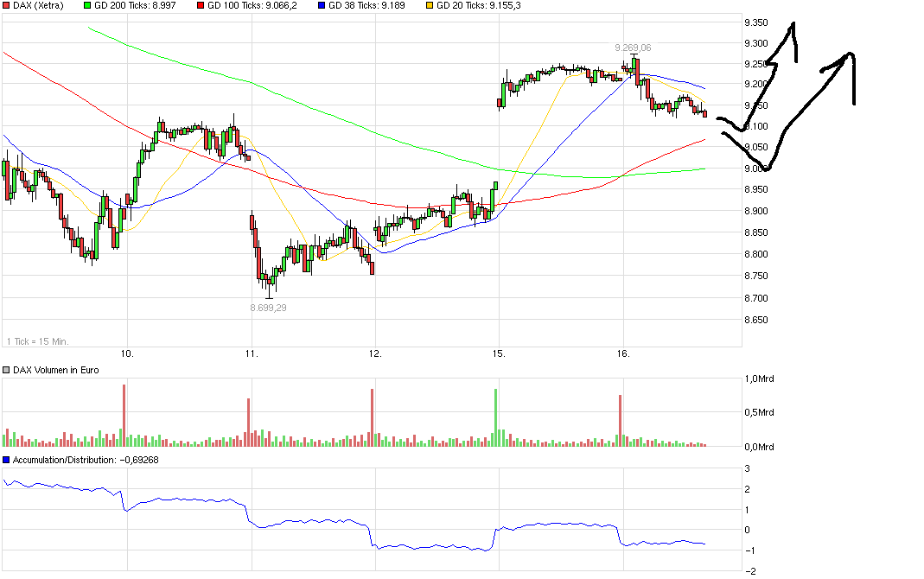Click the 'Accumulation/Distribution: -0,69268' label
The height and width of the screenshot is (579, 924).
[86, 460]
